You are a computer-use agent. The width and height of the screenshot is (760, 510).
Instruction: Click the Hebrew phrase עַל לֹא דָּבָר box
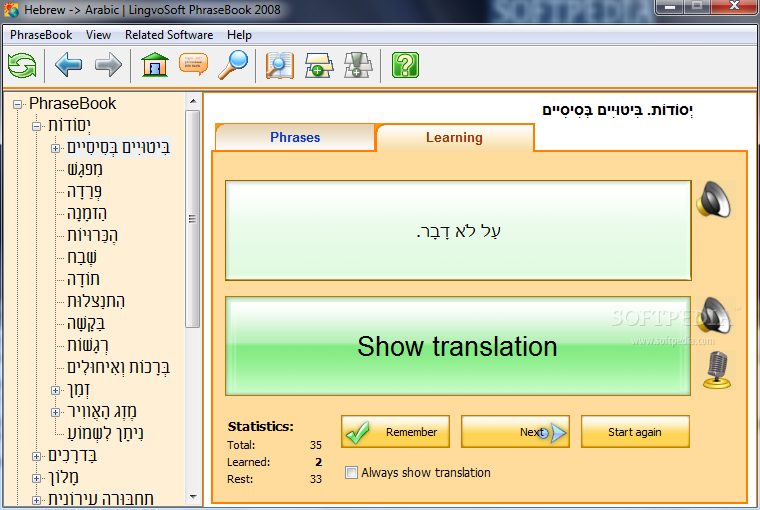[458, 230]
